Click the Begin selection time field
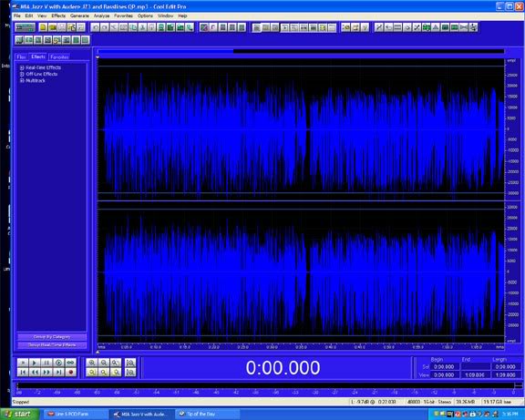The width and height of the screenshot is (525, 420). click(x=444, y=367)
